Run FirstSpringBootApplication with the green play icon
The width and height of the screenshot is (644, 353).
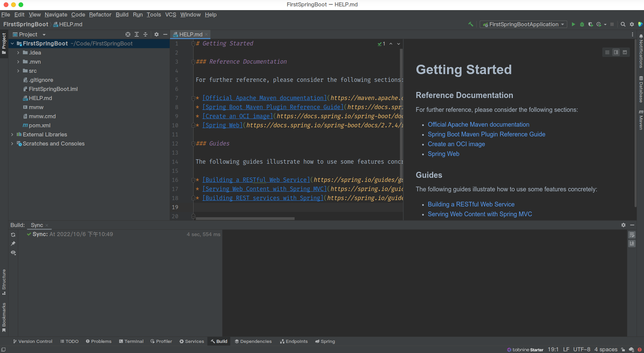point(573,24)
